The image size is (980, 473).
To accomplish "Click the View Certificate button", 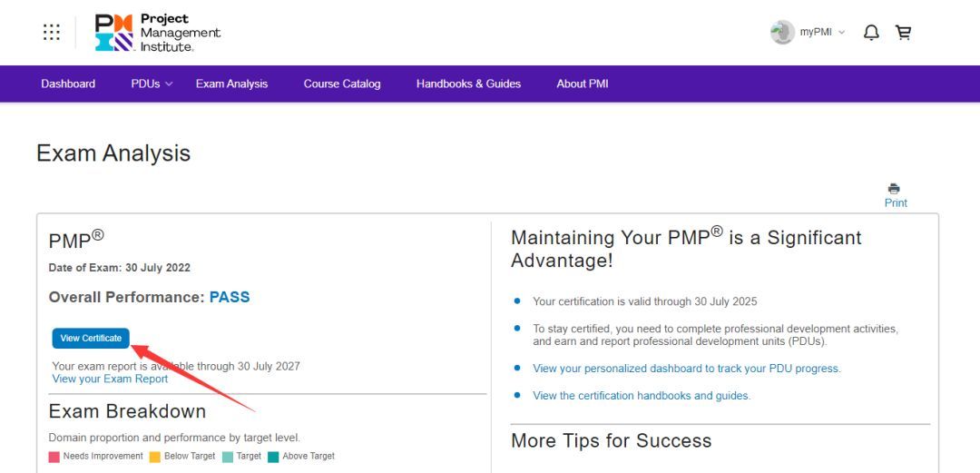I will [91, 339].
